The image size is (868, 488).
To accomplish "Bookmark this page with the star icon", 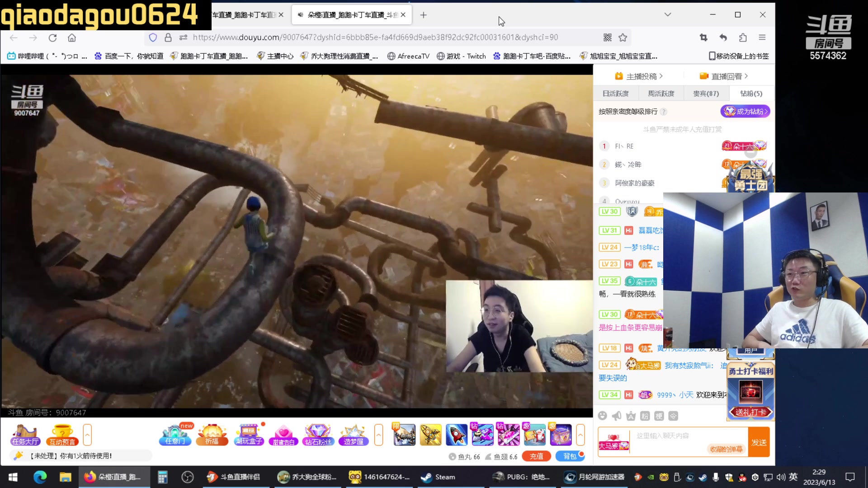I will 623,38.
